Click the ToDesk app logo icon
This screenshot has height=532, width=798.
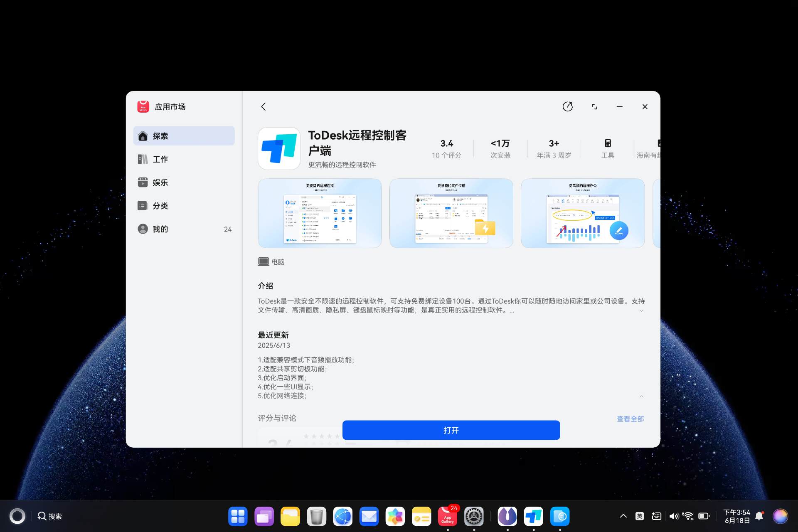pyautogui.click(x=279, y=149)
